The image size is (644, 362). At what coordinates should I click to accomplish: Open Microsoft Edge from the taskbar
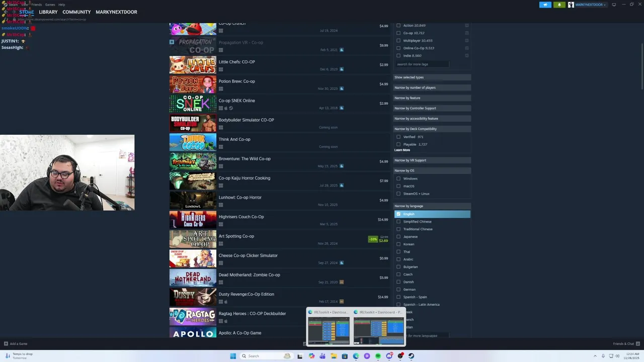pos(356,356)
